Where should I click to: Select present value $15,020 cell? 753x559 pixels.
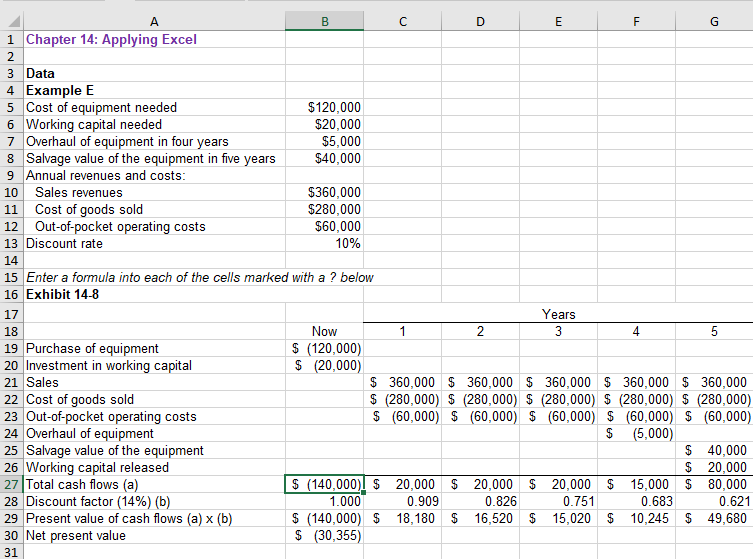[559, 519]
